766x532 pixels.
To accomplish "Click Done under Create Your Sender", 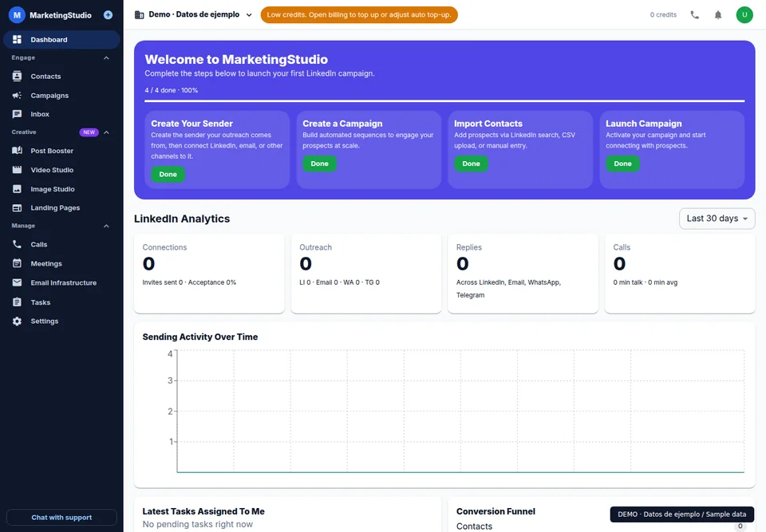I will (168, 175).
